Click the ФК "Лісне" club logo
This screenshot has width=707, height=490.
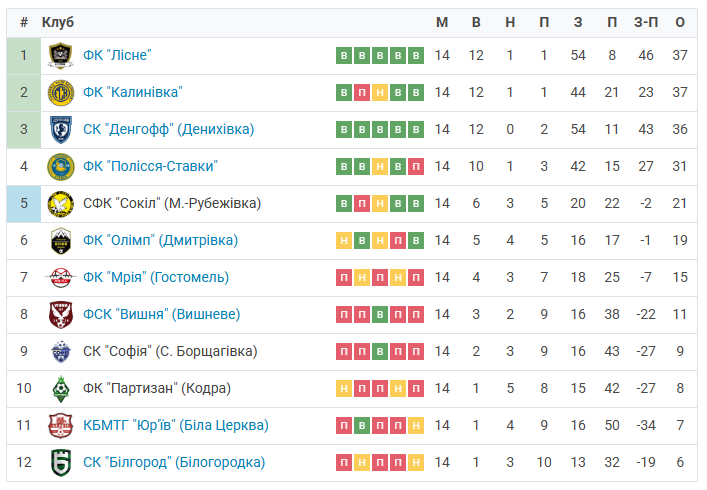(x=61, y=55)
